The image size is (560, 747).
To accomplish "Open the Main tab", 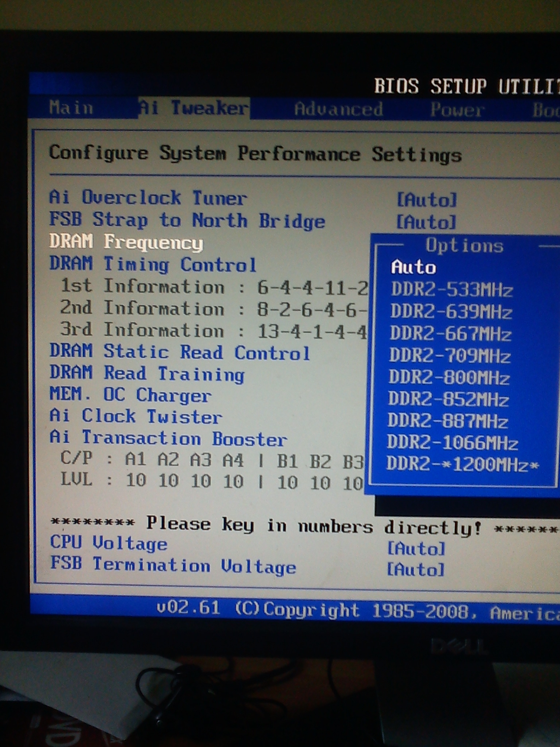I will (x=71, y=108).
